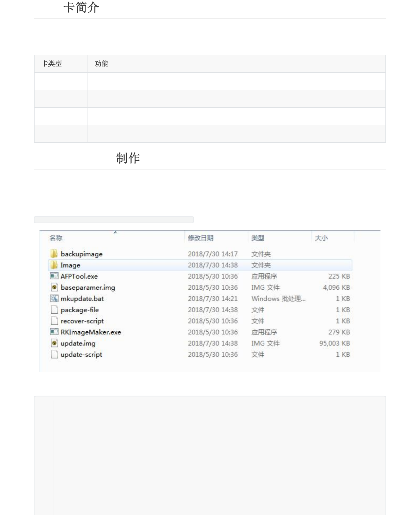The height and width of the screenshot is (515, 420).
Task: Select the backupimage file name
Action: [x=82, y=254]
